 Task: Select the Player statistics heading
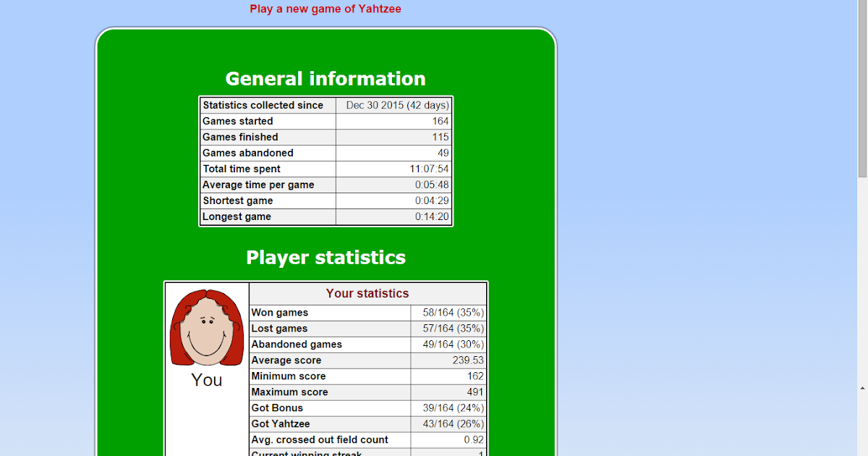click(325, 257)
